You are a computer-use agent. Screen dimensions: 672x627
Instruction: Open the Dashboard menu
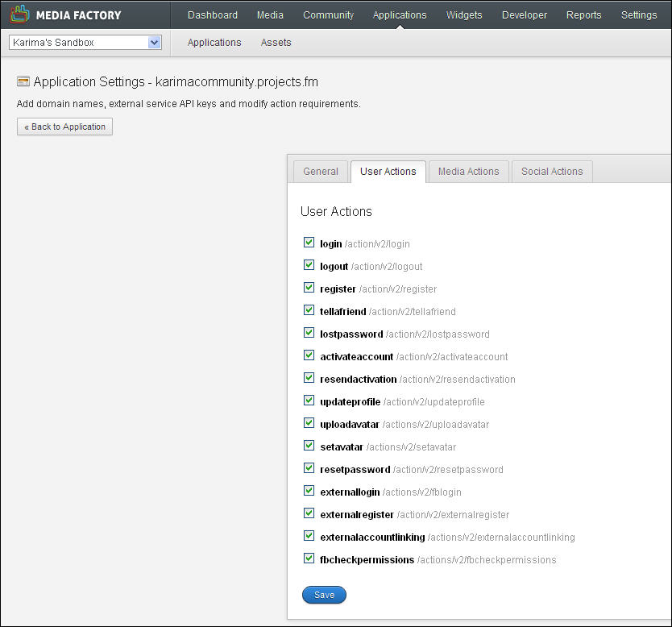[213, 15]
